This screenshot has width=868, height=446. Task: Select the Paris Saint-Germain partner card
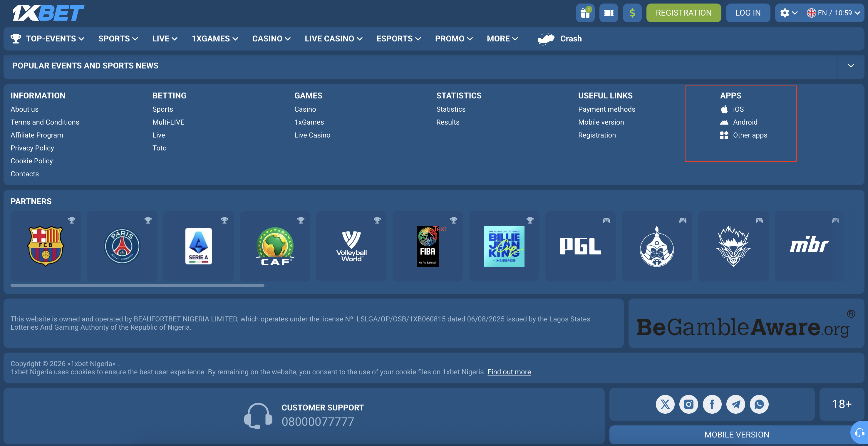tap(122, 246)
